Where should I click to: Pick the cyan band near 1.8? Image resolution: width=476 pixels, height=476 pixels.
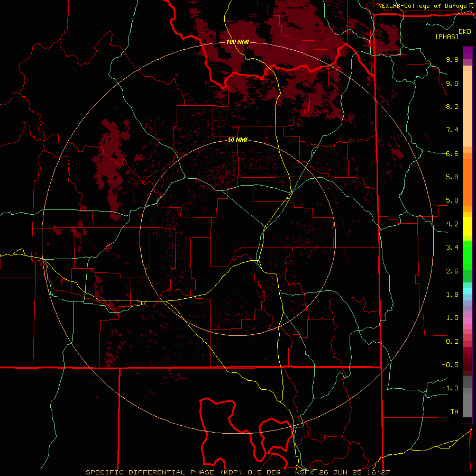[467, 291]
